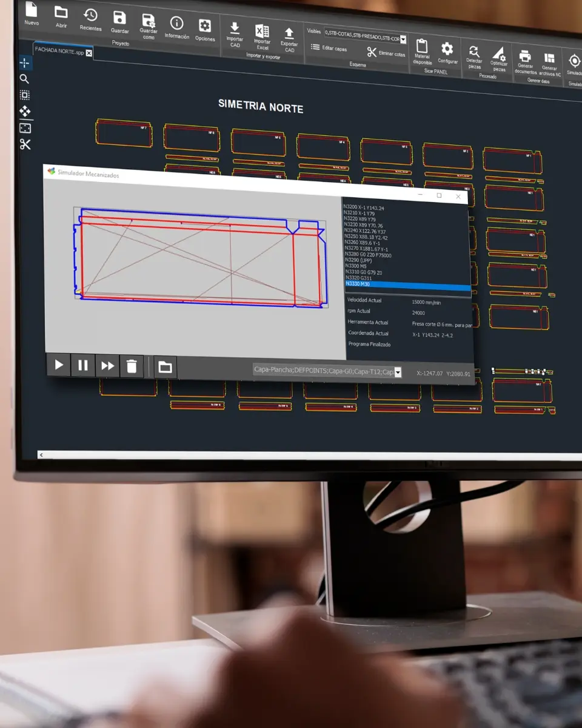Select the FACHADA NORTE.spp document tab
Image resolution: width=582 pixels, height=728 pixels.
tap(59, 50)
